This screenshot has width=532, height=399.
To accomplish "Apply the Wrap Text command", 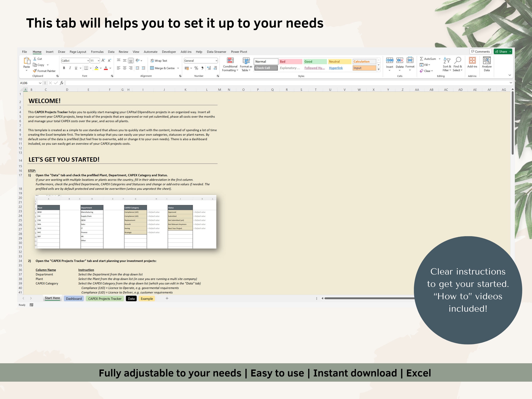I will [x=159, y=61].
